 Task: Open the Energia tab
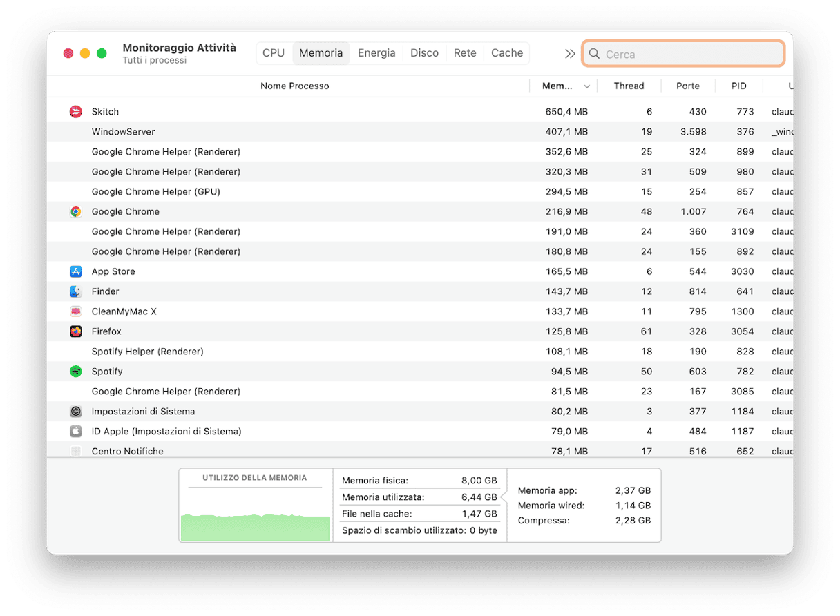coord(376,53)
